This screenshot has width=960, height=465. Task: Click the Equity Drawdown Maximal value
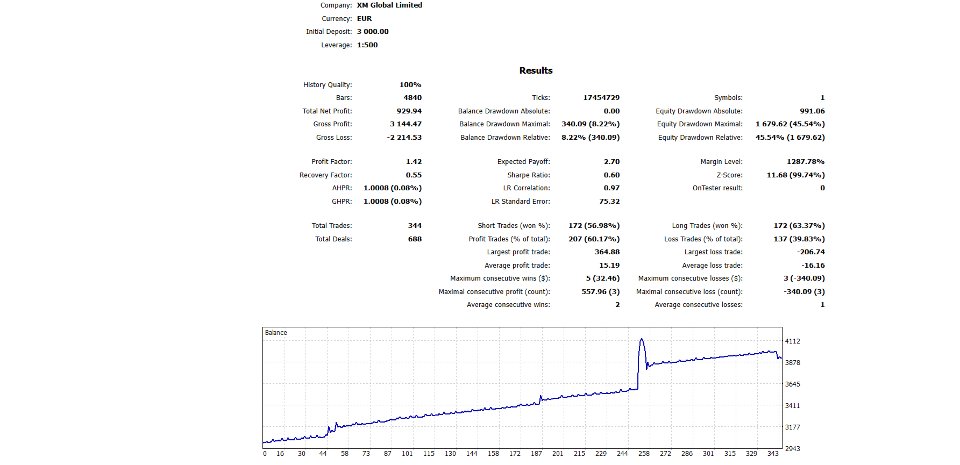[790, 124]
